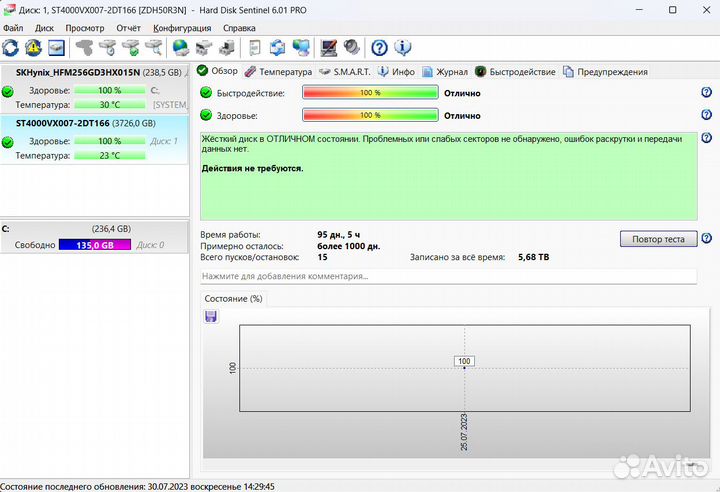Open help via blue question mark toolbar icon
The height and width of the screenshot is (492, 720).
click(380, 48)
